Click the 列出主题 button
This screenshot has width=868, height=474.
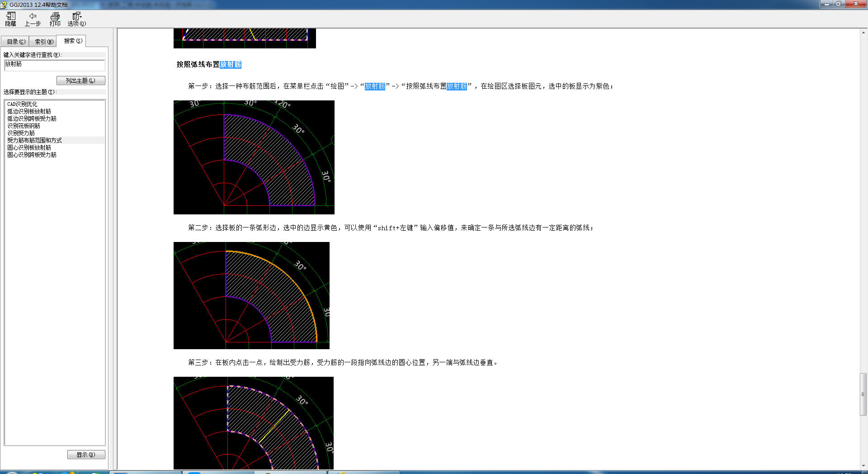81,81
